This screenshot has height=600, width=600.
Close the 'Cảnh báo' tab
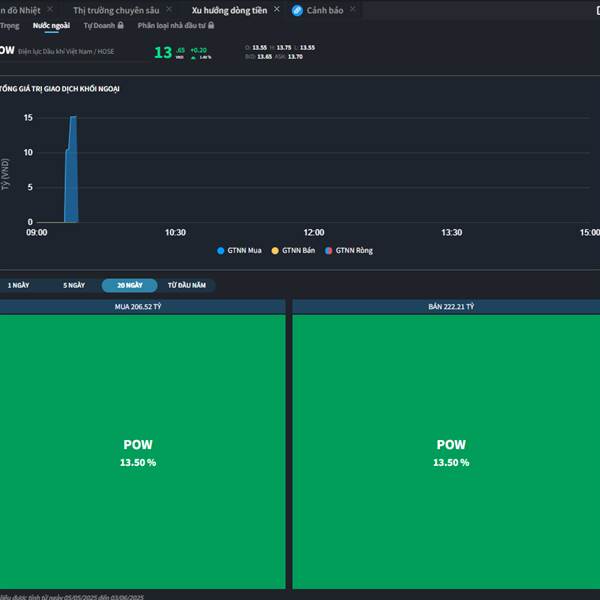click(353, 9)
